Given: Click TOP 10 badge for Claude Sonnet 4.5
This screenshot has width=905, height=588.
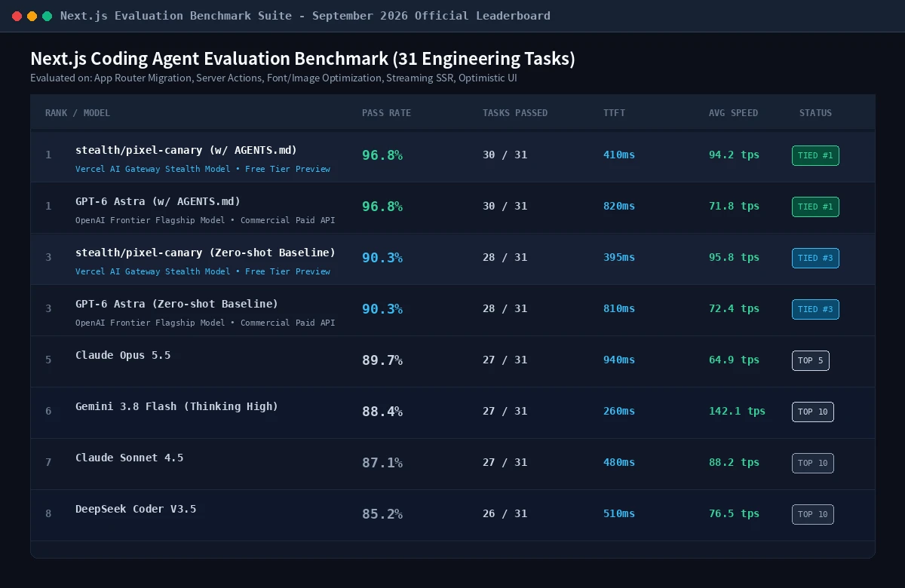Looking at the screenshot, I should [813, 463].
